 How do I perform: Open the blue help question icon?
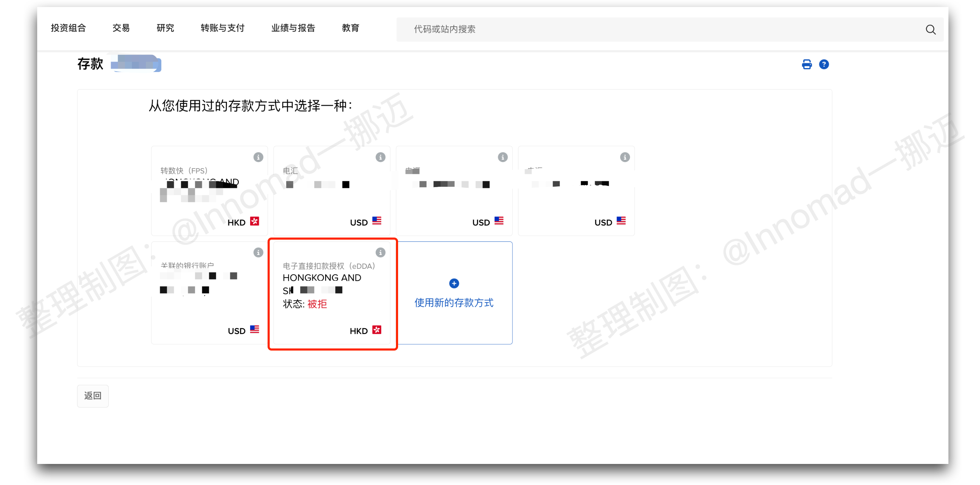click(824, 64)
